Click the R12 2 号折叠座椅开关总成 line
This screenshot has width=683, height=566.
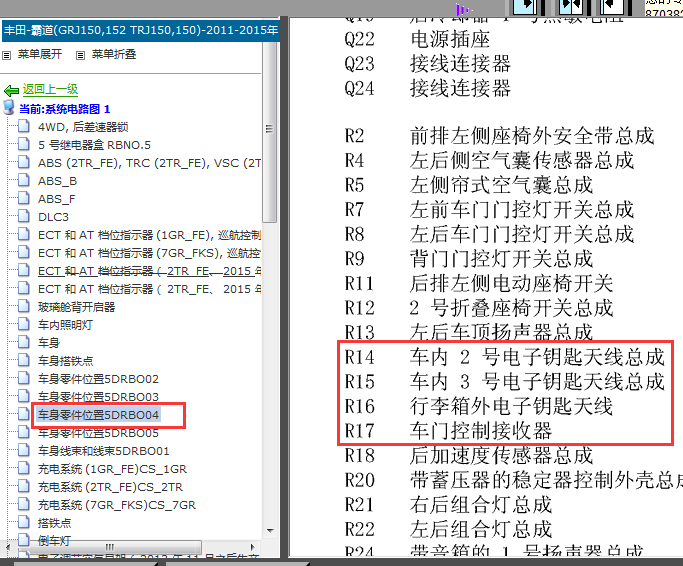479,308
